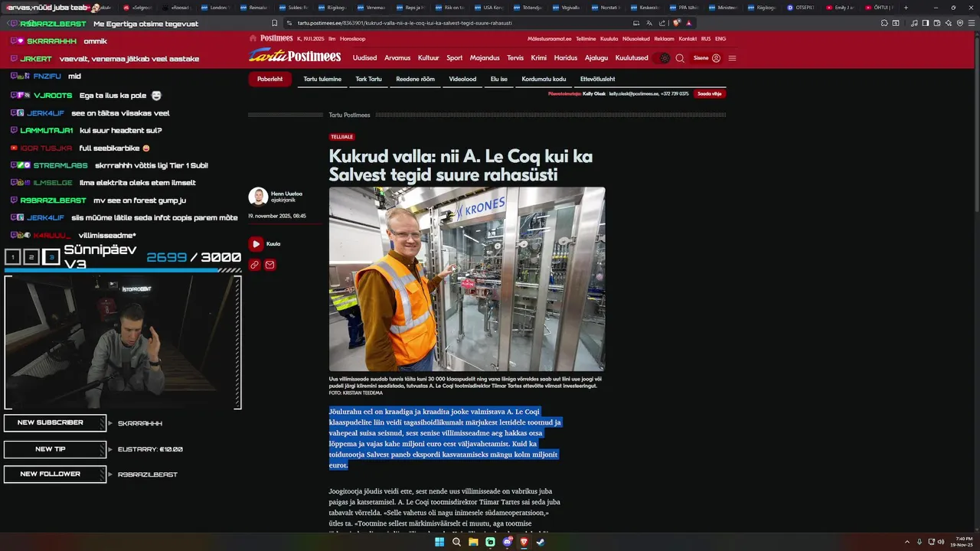Click author Henn Uuetoa avatar

258,197
